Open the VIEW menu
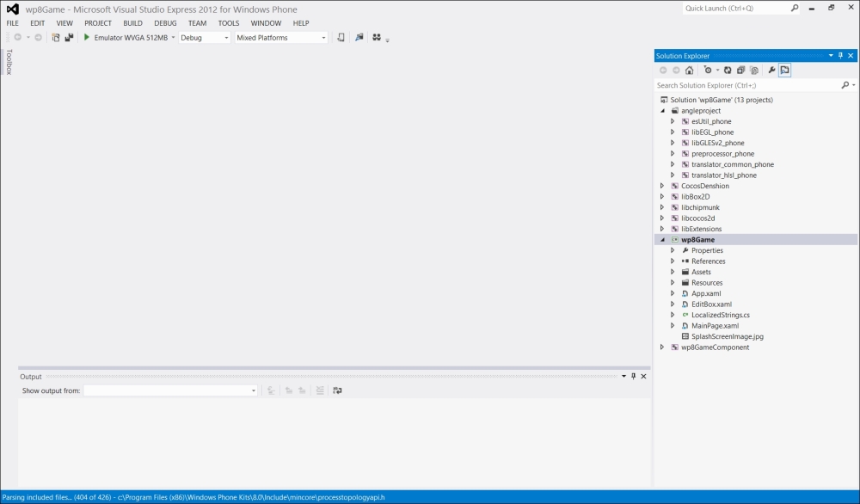Image resolution: width=860 pixels, height=504 pixels. click(64, 23)
